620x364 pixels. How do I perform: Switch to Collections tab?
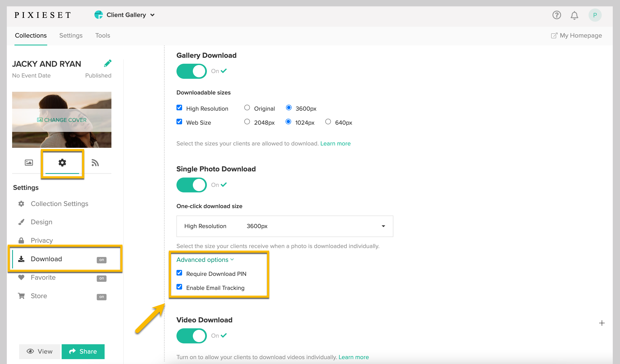click(x=31, y=36)
